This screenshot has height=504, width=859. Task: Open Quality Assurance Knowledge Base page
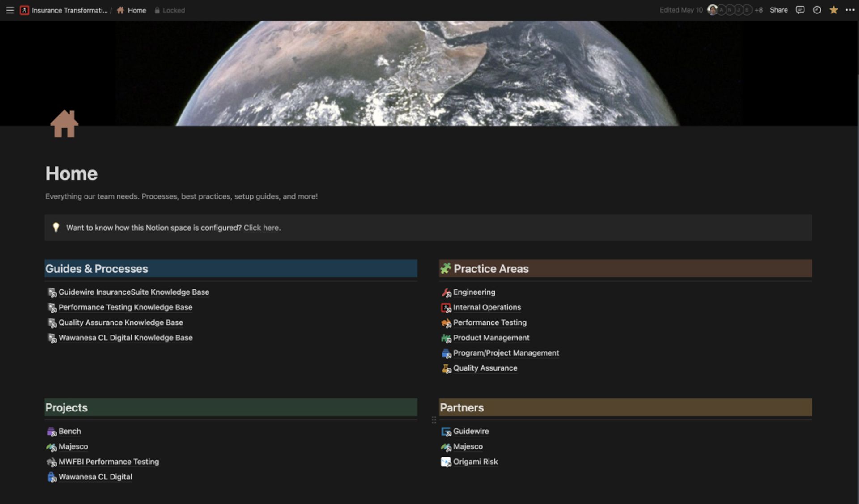pos(121,322)
